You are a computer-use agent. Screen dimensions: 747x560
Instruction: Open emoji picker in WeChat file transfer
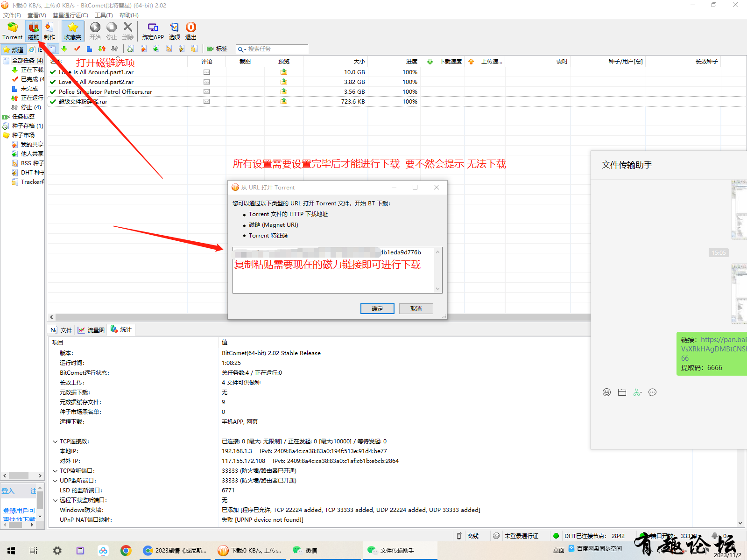tap(606, 392)
